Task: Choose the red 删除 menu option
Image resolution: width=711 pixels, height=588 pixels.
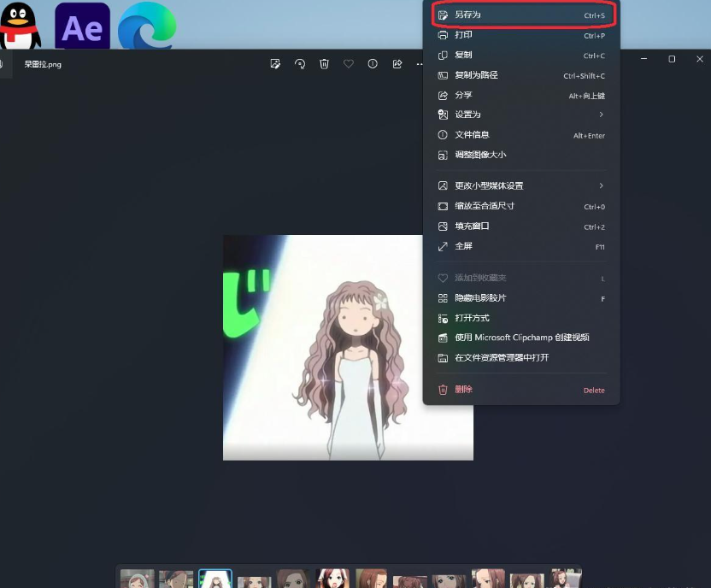Action: (x=521, y=390)
